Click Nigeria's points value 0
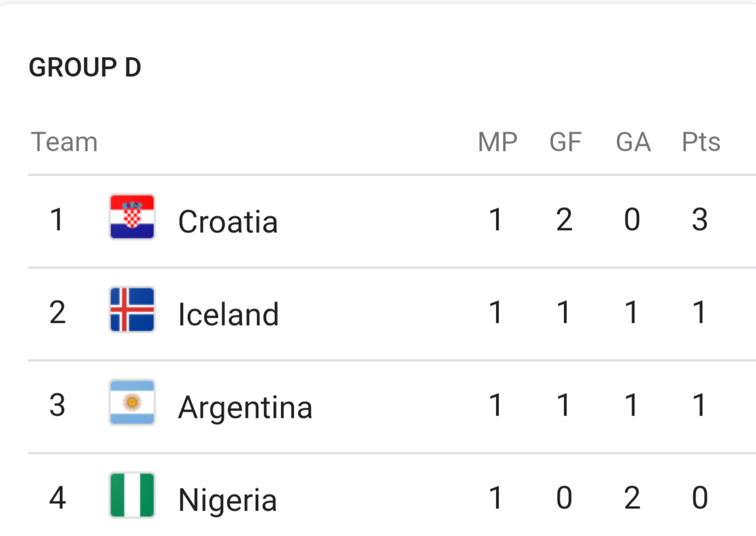Viewport: 756px width, 536px height. click(x=700, y=498)
